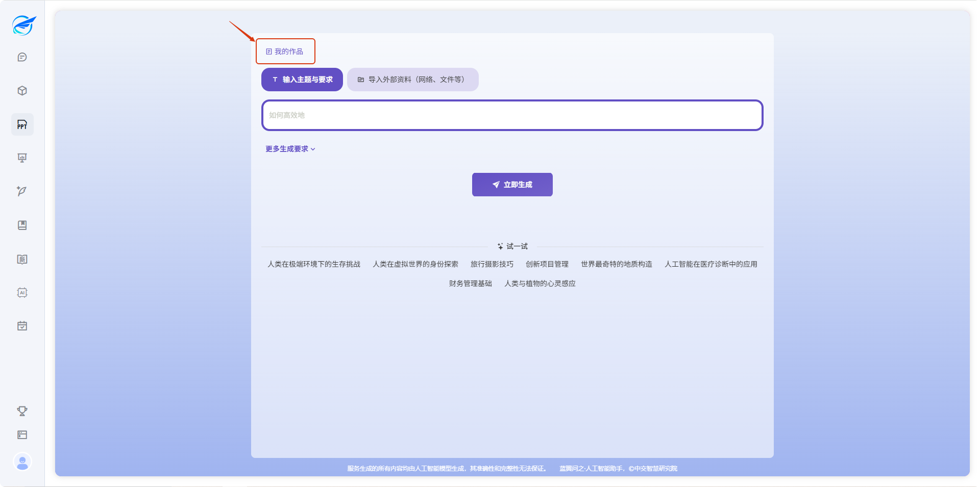Click the footer copyright text 蓝翼问之·人工智能助手
Viewport: 980px width, 487px height.
(618, 469)
